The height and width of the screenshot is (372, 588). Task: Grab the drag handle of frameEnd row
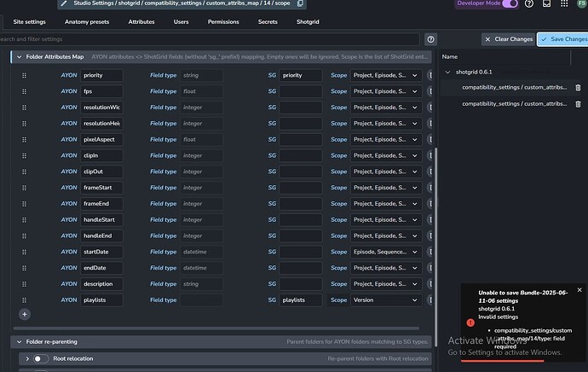24,204
